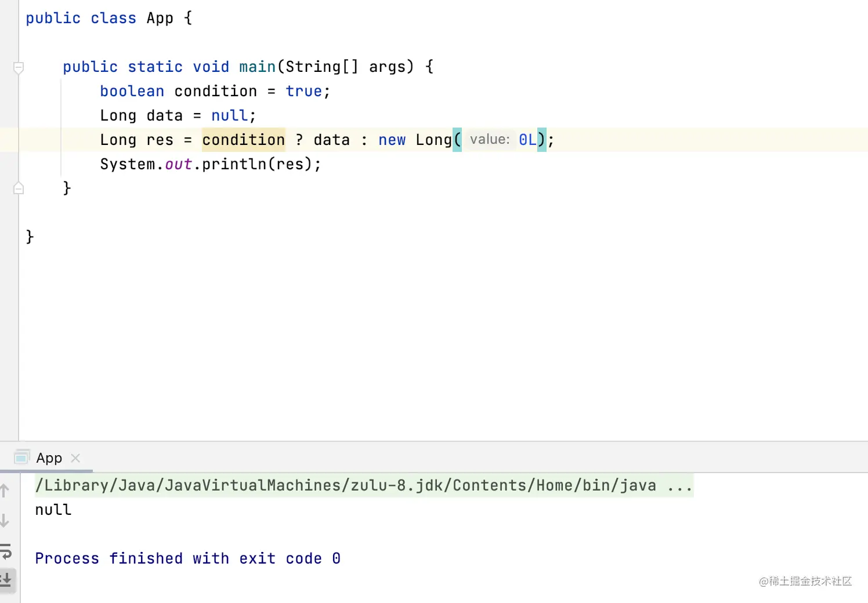The height and width of the screenshot is (603, 868).
Task: Close the App run tab
Action: click(75, 458)
